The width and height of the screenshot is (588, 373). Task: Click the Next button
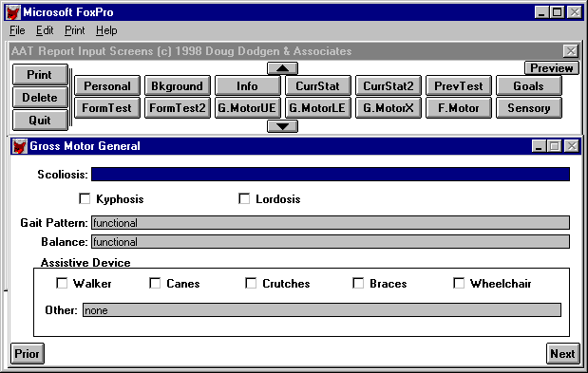point(562,353)
